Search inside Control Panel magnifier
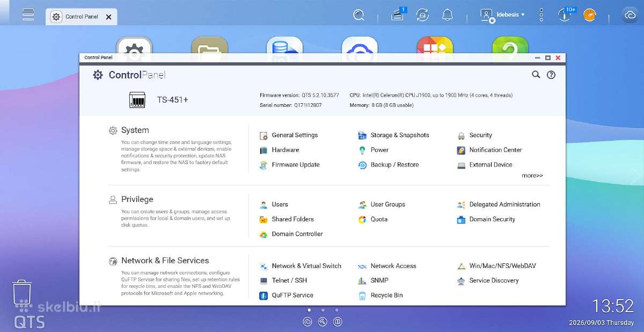Screen dimensions: 644x332 tap(536, 75)
